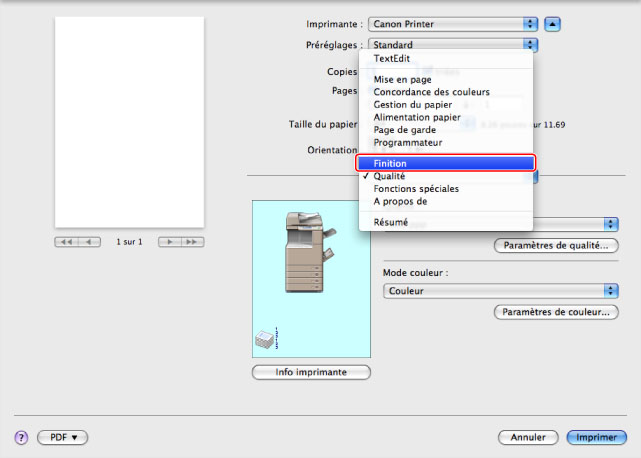Select Finition from the options menu
641x458 pixels.
coord(448,163)
